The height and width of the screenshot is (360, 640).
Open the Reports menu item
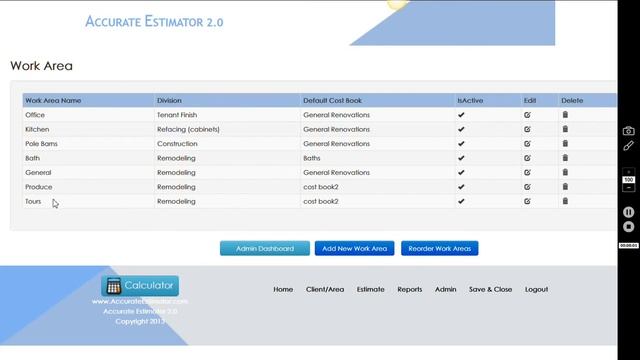(410, 289)
